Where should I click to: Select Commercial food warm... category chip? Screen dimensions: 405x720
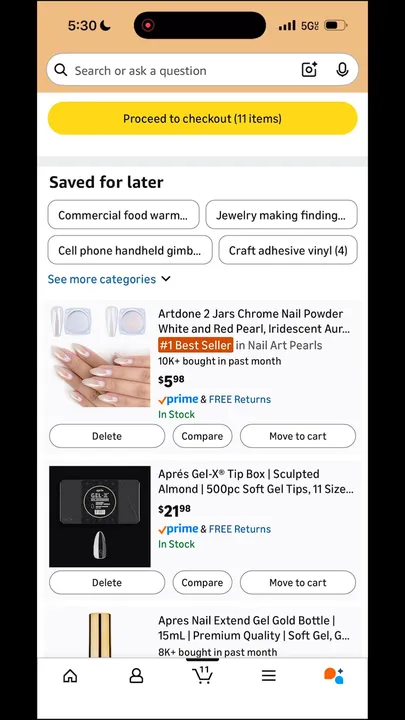123,214
